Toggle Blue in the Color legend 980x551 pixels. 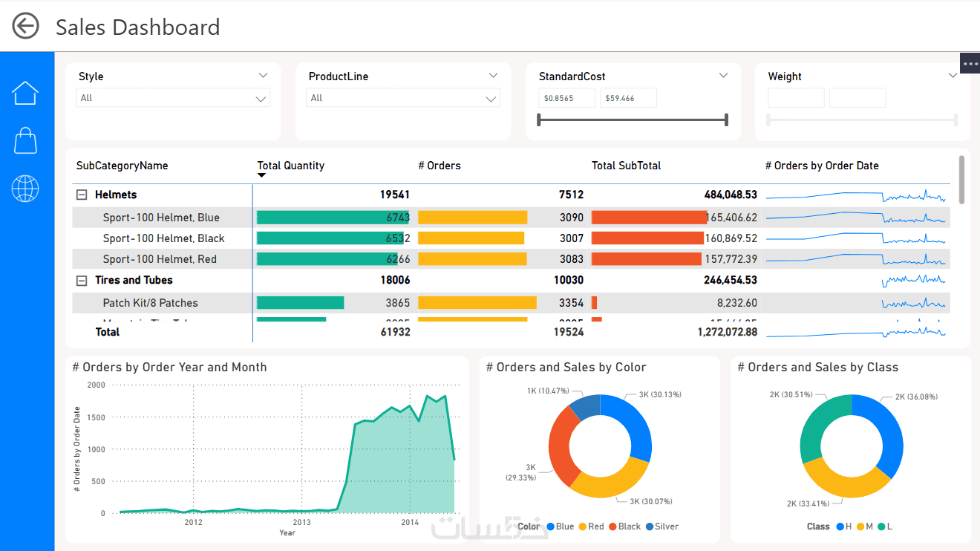tap(561, 526)
